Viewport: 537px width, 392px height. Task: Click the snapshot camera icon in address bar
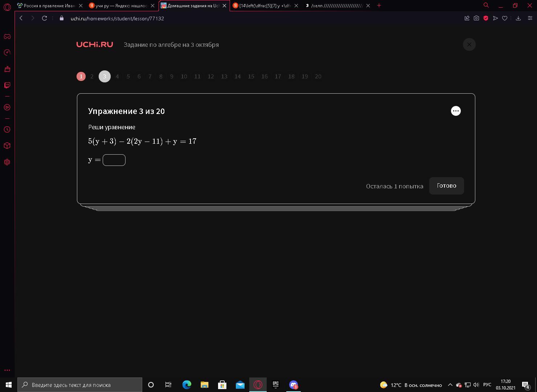(x=476, y=18)
